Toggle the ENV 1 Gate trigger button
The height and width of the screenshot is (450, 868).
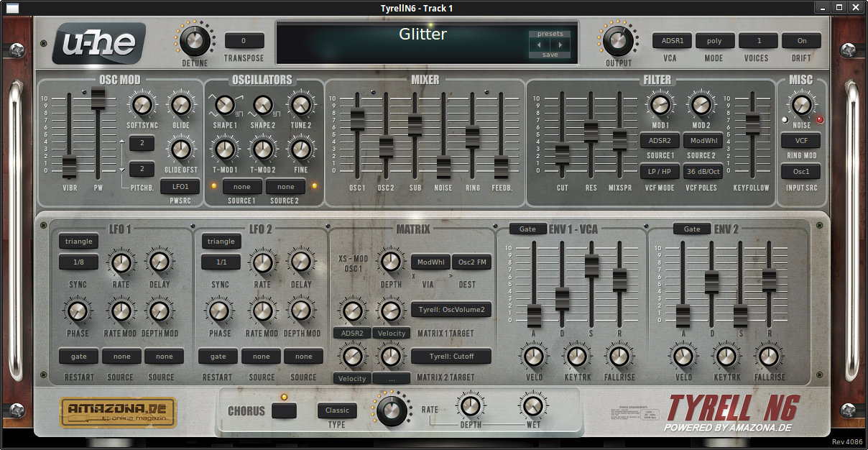(528, 229)
